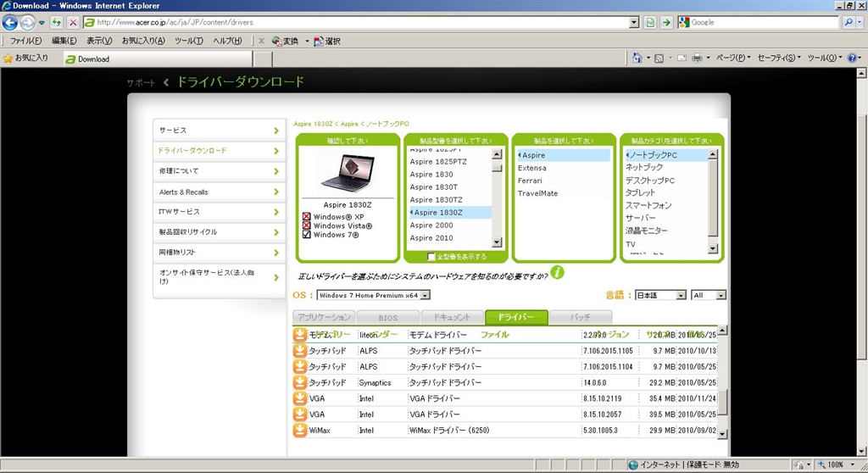Expand the All filter dropdown
868x473 pixels.
click(709, 295)
